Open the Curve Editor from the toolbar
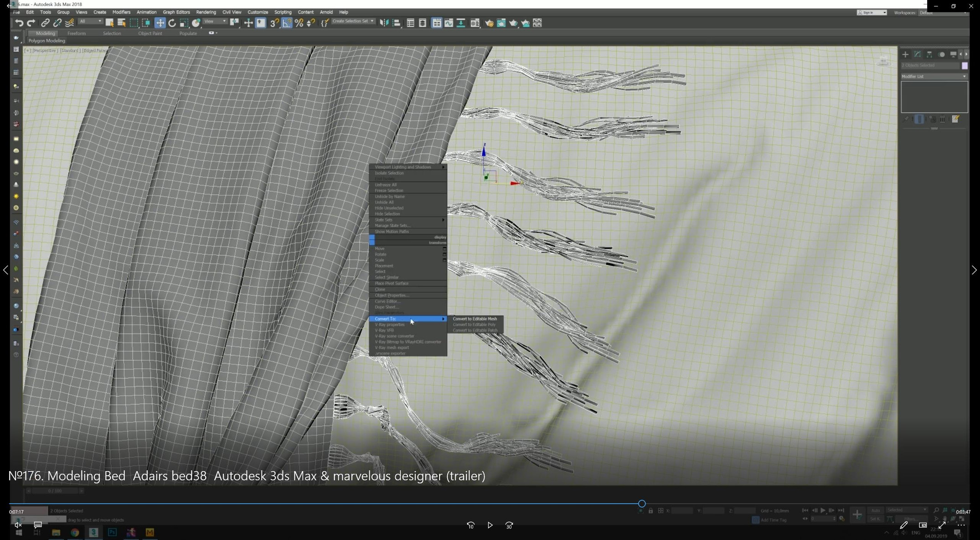Viewport: 980px width, 540px height. (449, 23)
